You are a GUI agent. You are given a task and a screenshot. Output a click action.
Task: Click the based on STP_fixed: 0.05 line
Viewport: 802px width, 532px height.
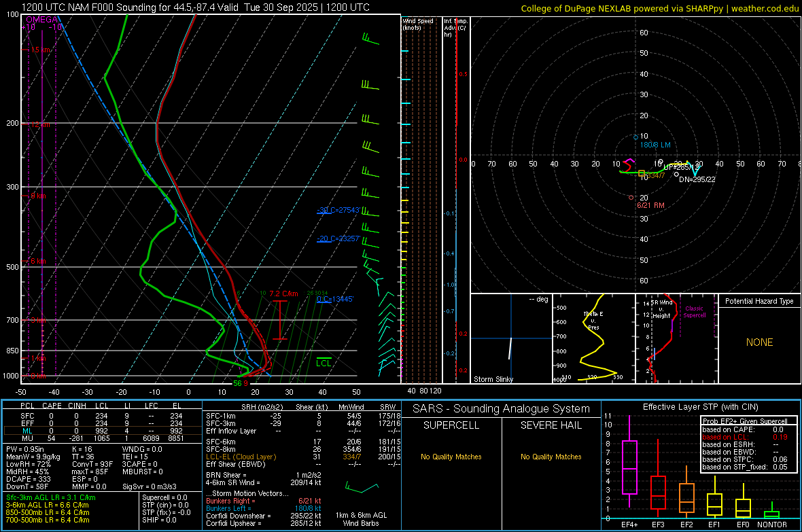[x=745, y=467]
